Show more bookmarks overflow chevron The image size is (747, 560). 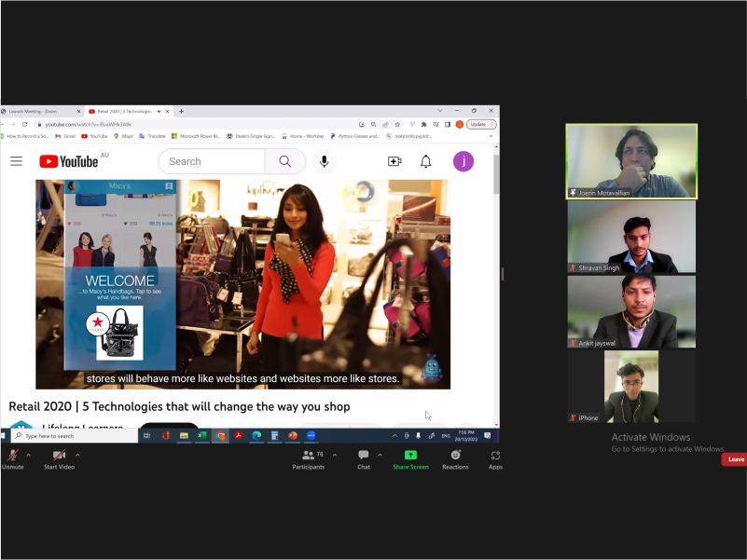pyautogui.click(x=491, y=136)
